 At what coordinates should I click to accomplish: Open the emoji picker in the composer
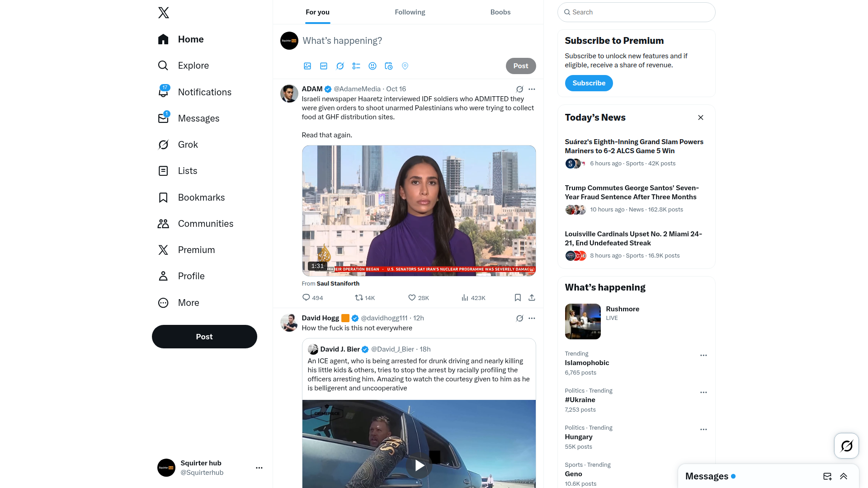pos(373,66)
